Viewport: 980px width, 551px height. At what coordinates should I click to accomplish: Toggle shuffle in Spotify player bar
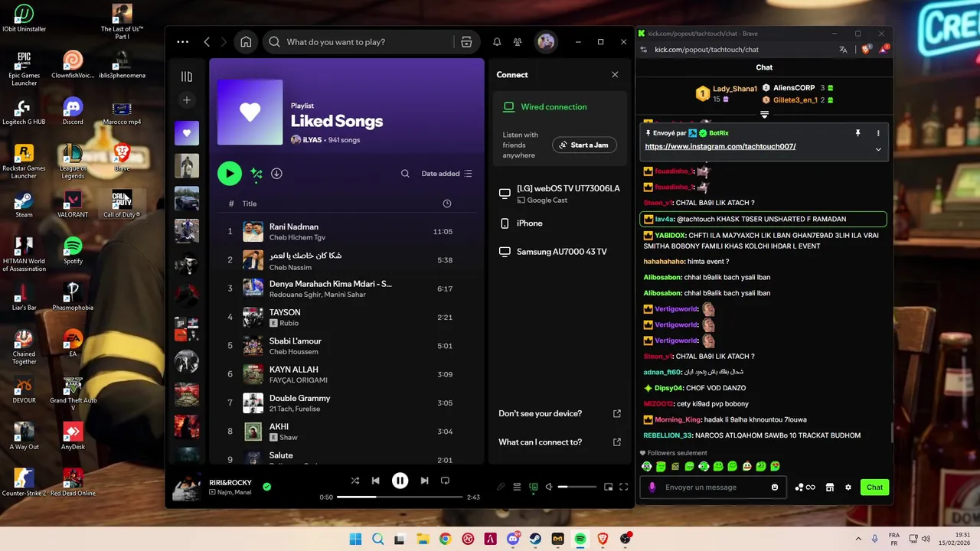click(355, 481)
